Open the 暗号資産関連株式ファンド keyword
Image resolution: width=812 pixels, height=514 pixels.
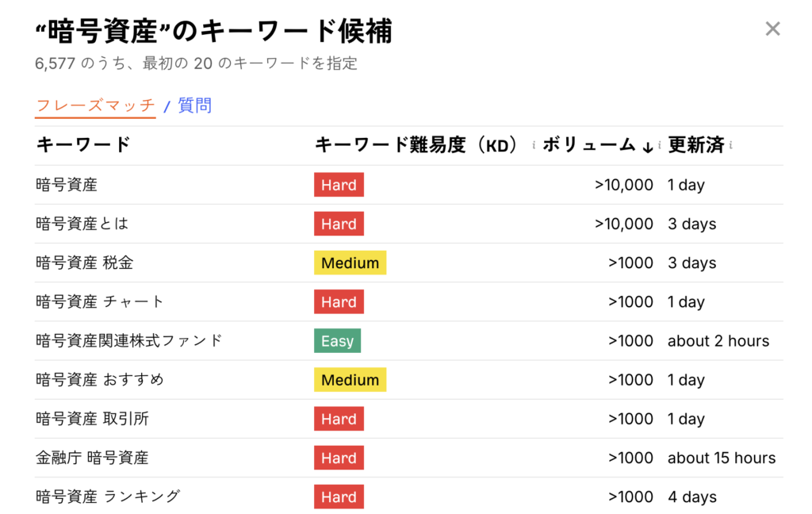coord(129,340)
